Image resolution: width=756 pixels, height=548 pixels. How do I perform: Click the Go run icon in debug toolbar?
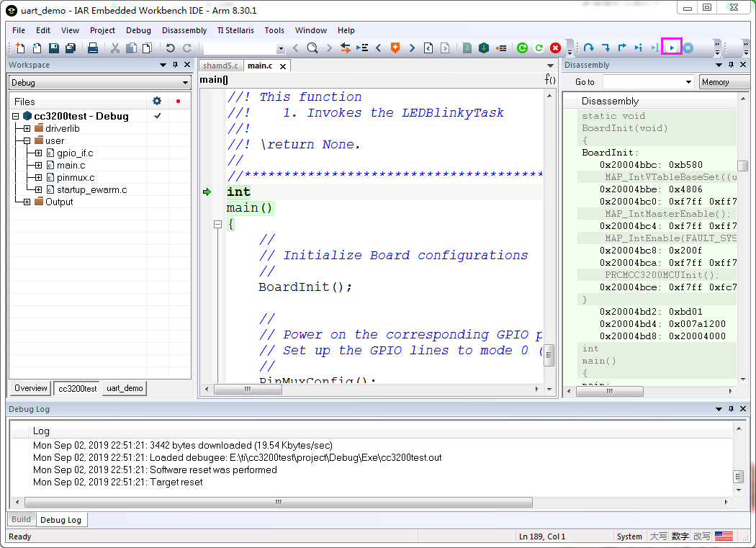click(x=672, y=48)
